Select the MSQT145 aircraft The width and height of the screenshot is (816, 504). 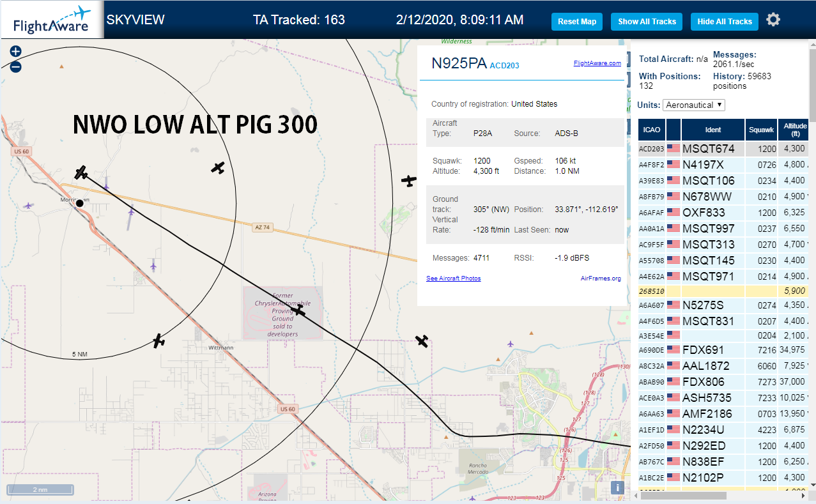[723, 261]
